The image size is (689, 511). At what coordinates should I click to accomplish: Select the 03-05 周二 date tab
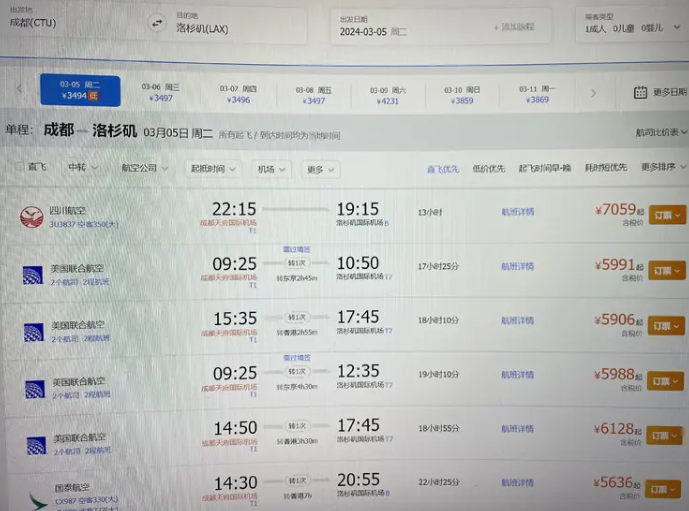(x=80, y=90)
